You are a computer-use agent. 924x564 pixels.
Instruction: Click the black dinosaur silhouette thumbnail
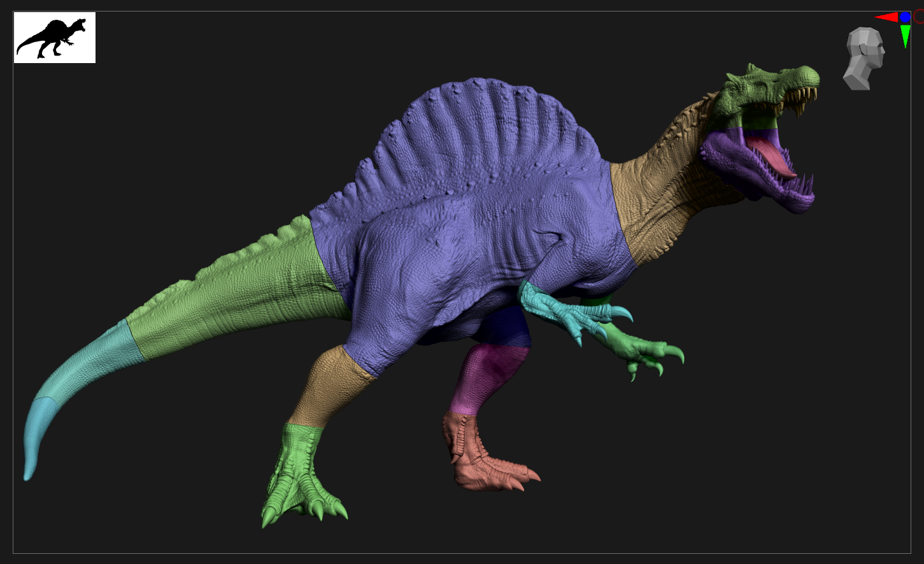(x=55, y=38)
